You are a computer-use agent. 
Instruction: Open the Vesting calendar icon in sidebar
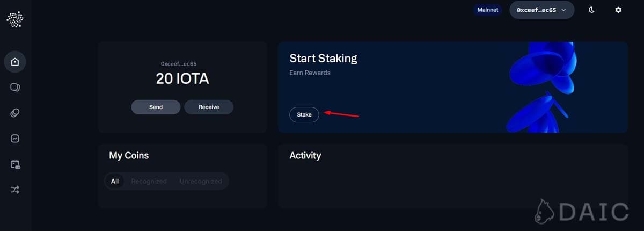(15, 164)
